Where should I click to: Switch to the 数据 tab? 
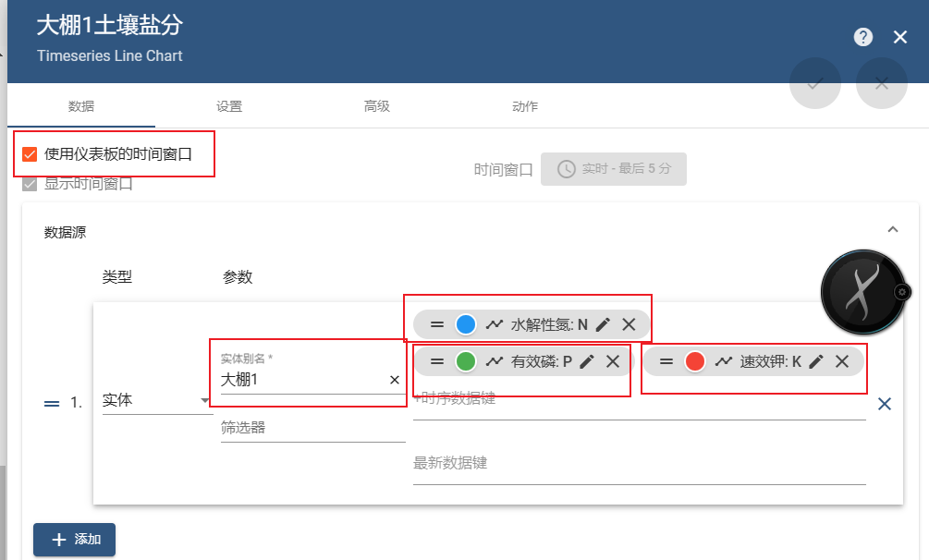[x=81, y=106]
